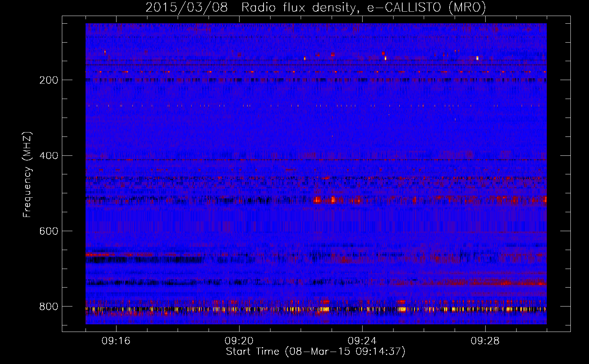Click the '200' frequency tick label
Screen dimensions: 589x364
click(49, 80)
